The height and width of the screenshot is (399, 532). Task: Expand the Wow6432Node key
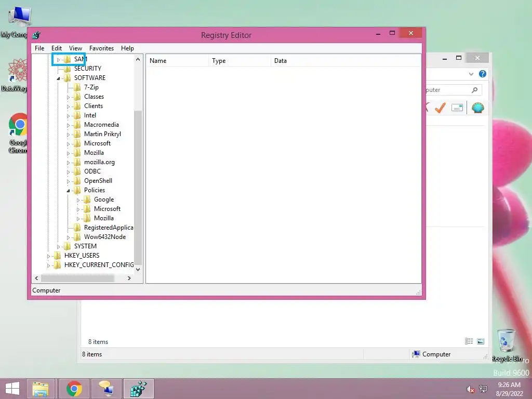pyautogui.click(x=68, y=237)
